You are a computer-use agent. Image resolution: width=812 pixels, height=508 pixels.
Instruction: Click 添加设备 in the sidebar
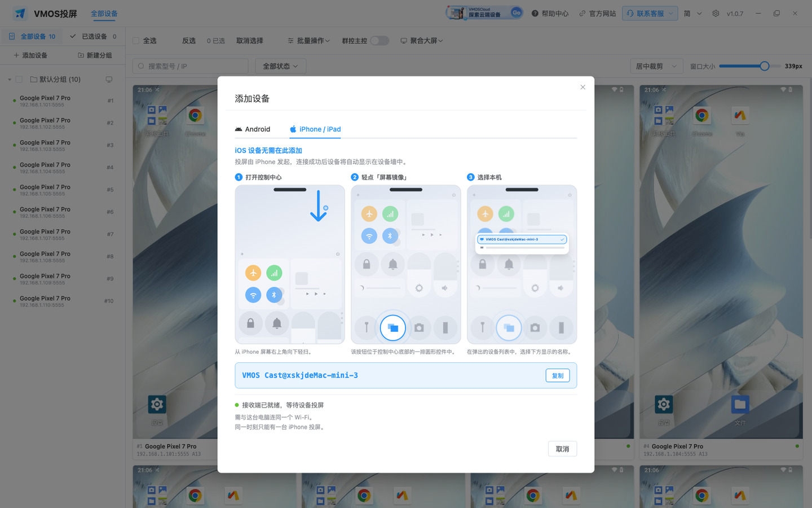coord(30,55)
